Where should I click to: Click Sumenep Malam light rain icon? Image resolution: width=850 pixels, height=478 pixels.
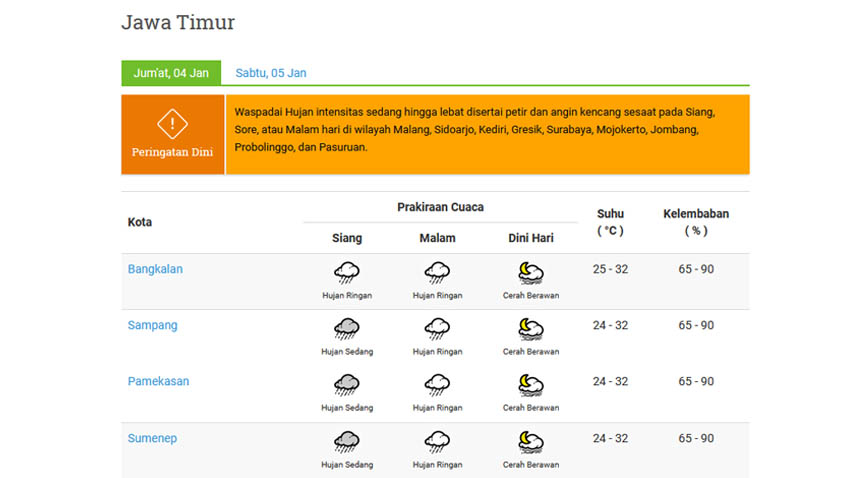[x=437, y=442]
